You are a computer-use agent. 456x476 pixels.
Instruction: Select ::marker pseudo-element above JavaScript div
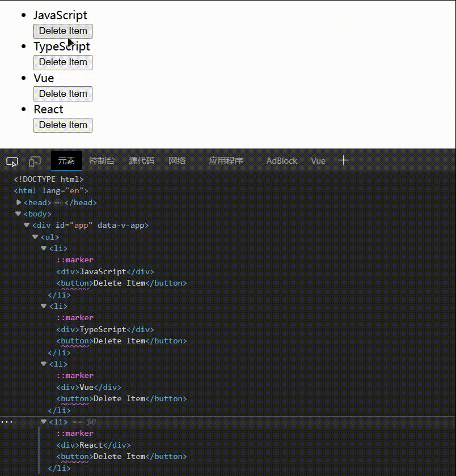pos(75,260)
